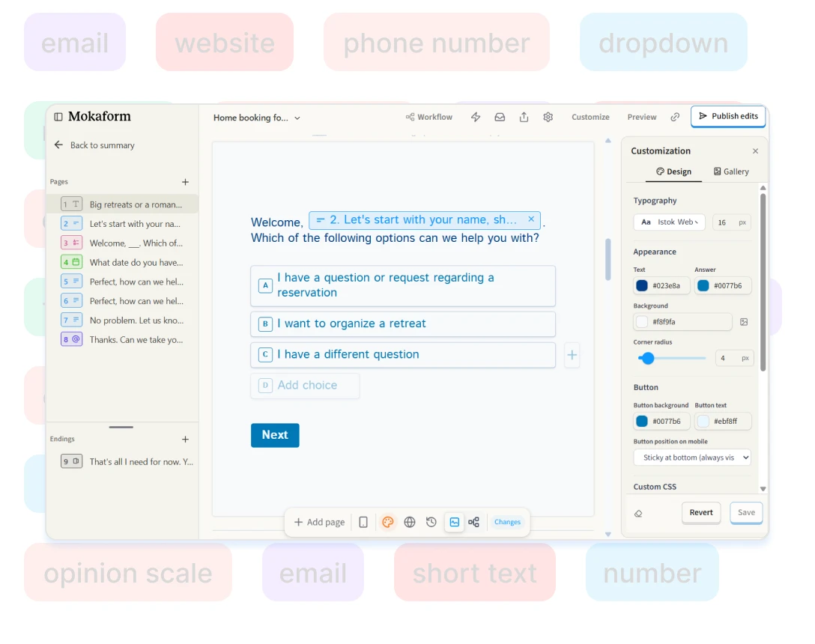Click the share/export icon in top bar

524,117
